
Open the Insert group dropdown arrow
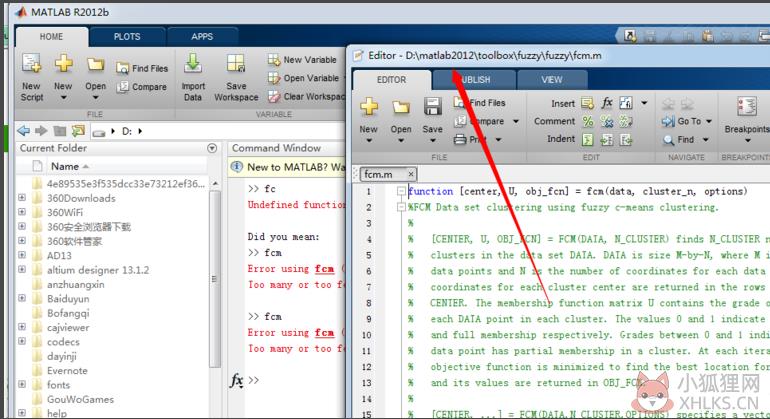pyautogui.click(x=644, y=103)
